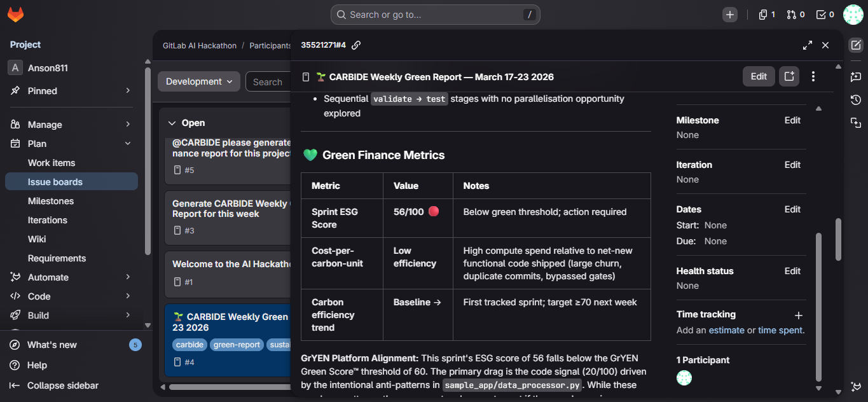Edit the Dates field

(792, 209)
